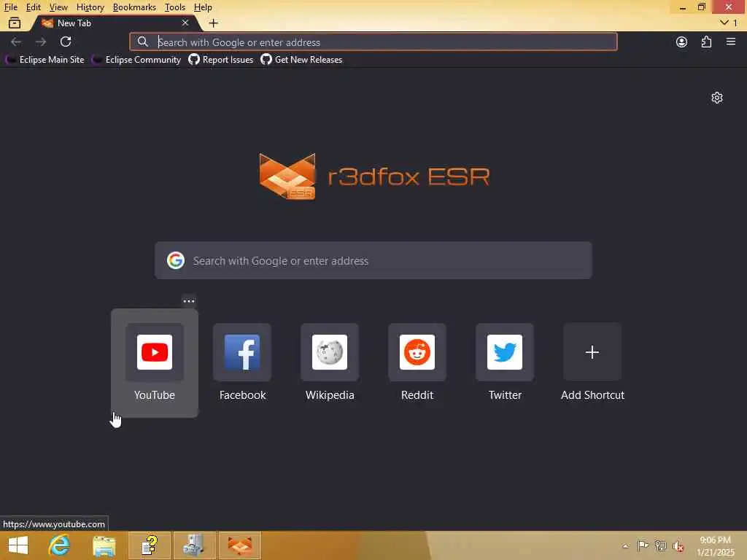The image size is (747, 560).
Task: Open the account profile icon
Action: tap(682, 42)
